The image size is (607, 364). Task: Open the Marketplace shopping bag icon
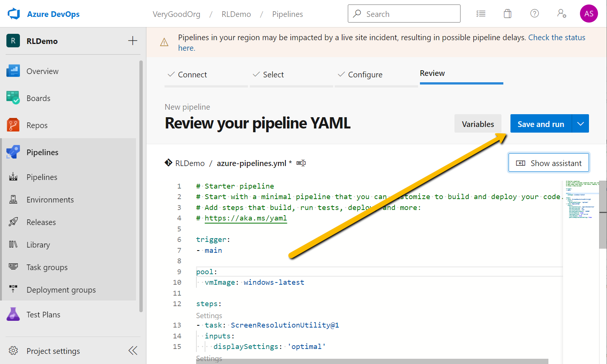click(x=507, y=14)
